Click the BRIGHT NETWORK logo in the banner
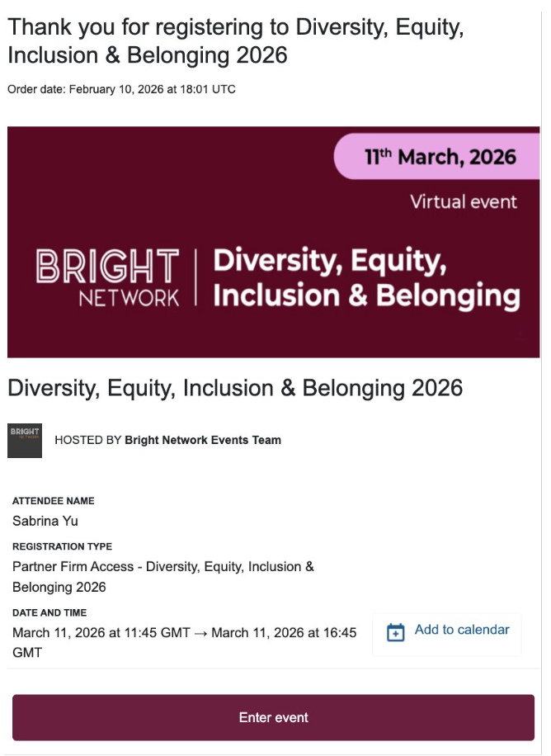Viewport: 551px width, 756px height. coord(107,277)
